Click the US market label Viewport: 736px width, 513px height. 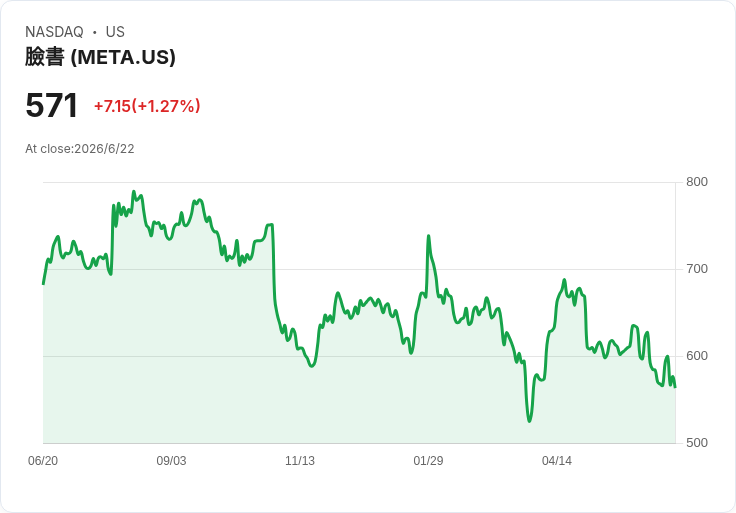[115, 32]
